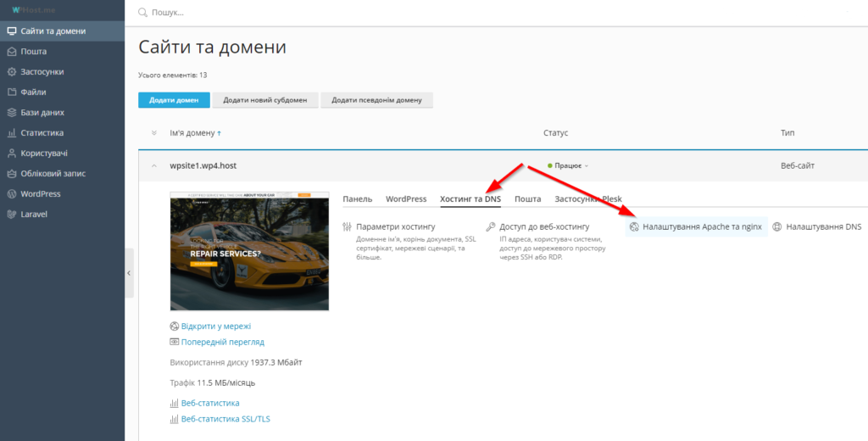This screenshot has height=441, width=868.
Task: Click the search magnifier icon
Action: click(142, 12)
